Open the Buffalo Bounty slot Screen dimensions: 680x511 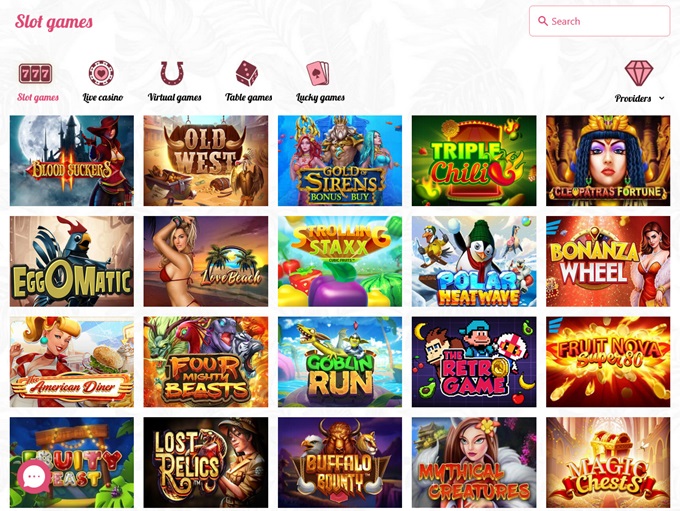(x=340, y=462)
